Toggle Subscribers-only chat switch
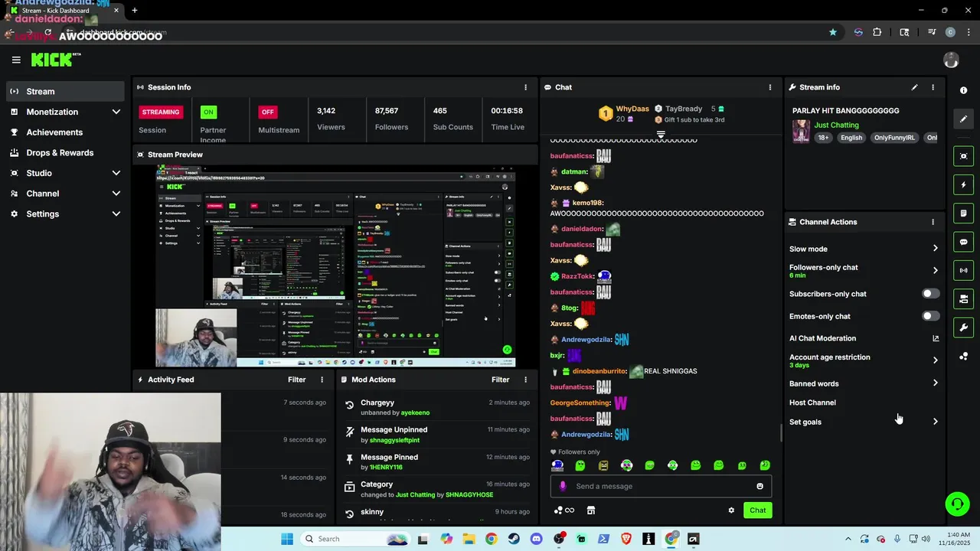Viewport: 980px width, 551px height. click(930, 294)
